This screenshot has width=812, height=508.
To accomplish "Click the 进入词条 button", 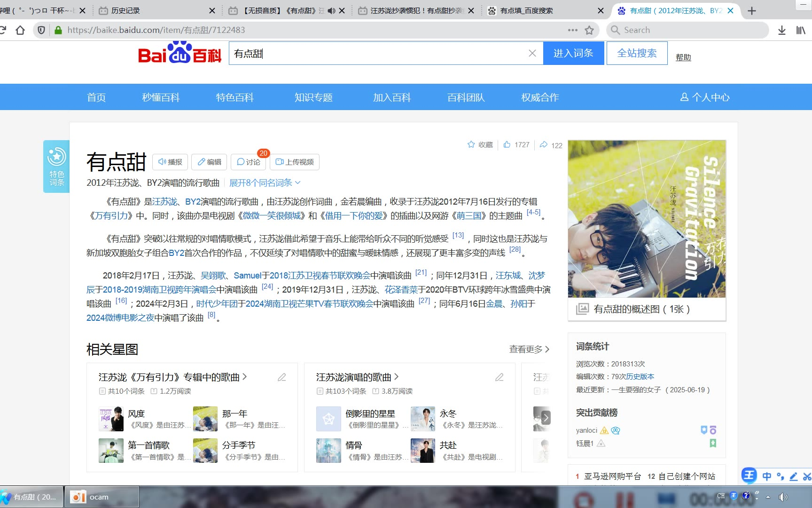I will [x=573, y=53].
